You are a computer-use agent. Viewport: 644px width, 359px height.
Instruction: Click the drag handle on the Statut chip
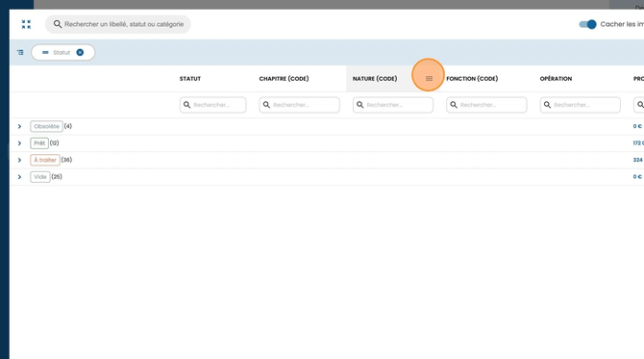click(x=45, y=52)
